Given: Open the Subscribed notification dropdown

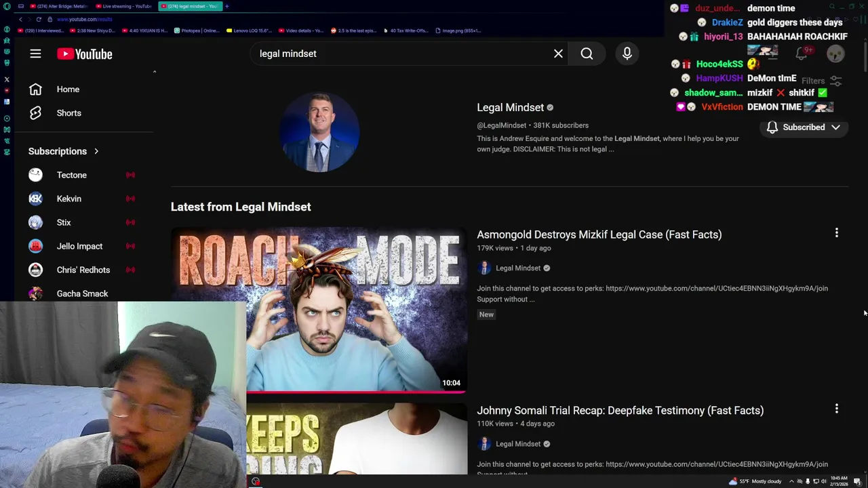Looking at the screenshot, I should tap(804, 127).
